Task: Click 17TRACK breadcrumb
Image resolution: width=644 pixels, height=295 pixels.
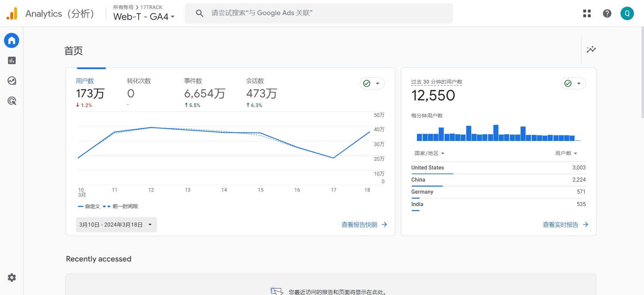Action: tap(151, 7)
